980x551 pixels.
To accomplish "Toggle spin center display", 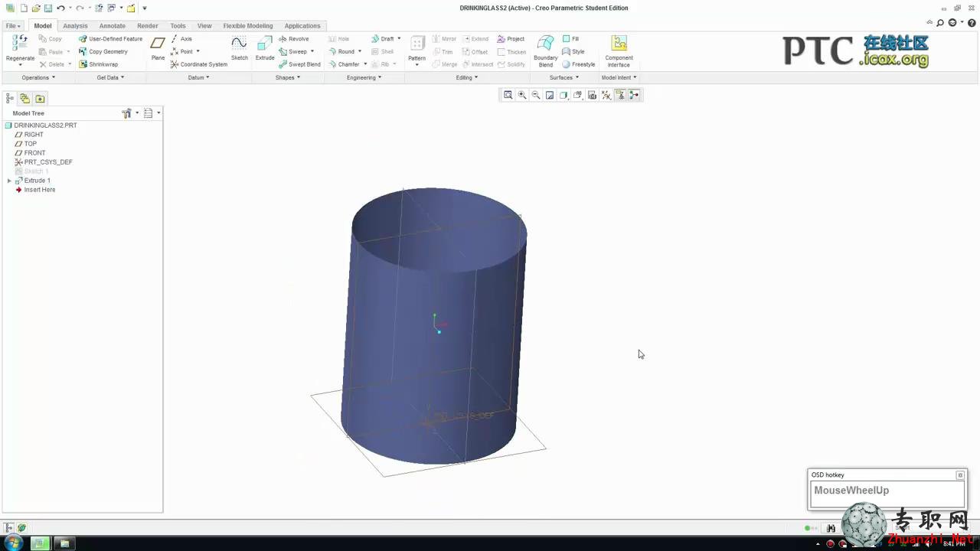I will point(634,95).
